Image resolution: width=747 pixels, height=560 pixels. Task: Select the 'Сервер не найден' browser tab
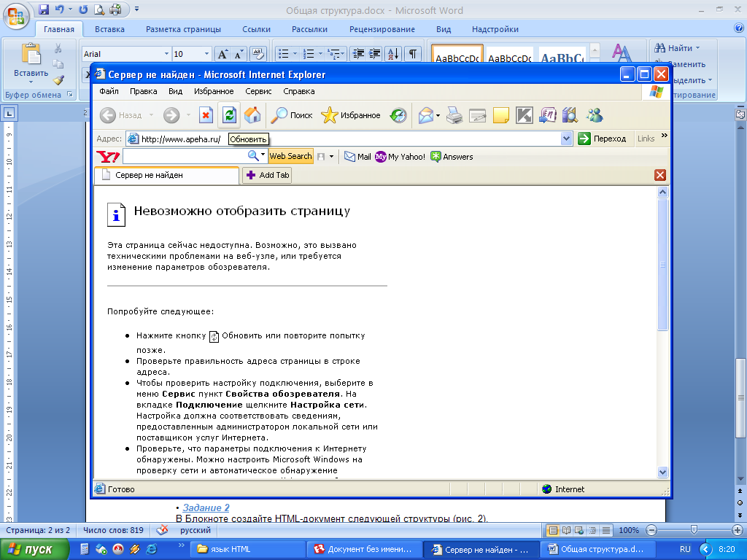coord(166,175)
